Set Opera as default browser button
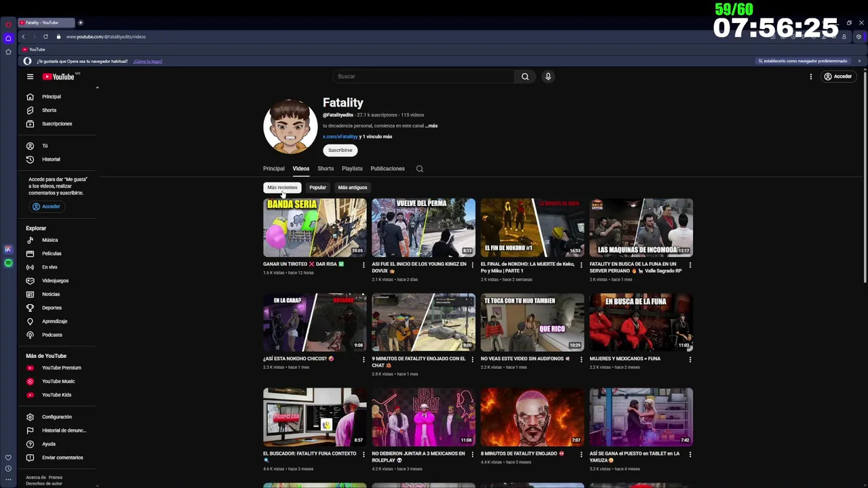This screenshot has width=868, height=488. 803,61
